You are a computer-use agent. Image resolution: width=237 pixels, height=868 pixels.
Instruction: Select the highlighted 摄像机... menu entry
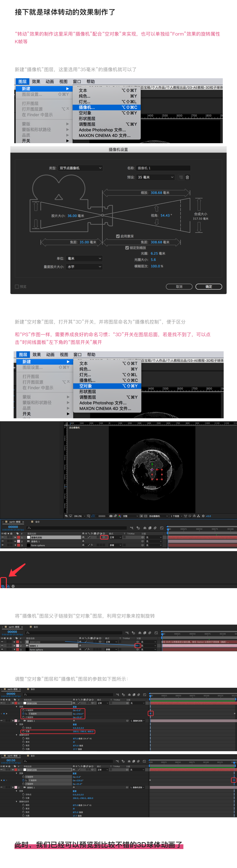click(106, 108)
